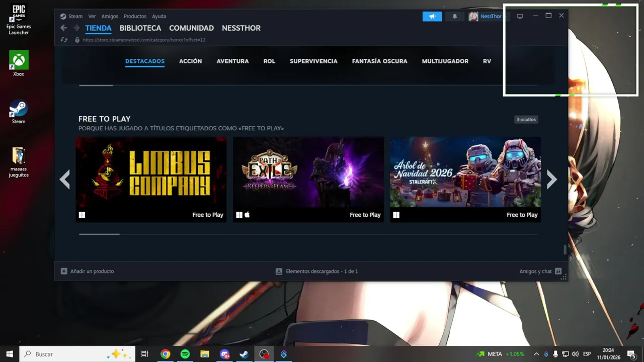This screenshot has width=644, height=362.
Task: Click the 3 ocultos button
Action: pos(526,120)
